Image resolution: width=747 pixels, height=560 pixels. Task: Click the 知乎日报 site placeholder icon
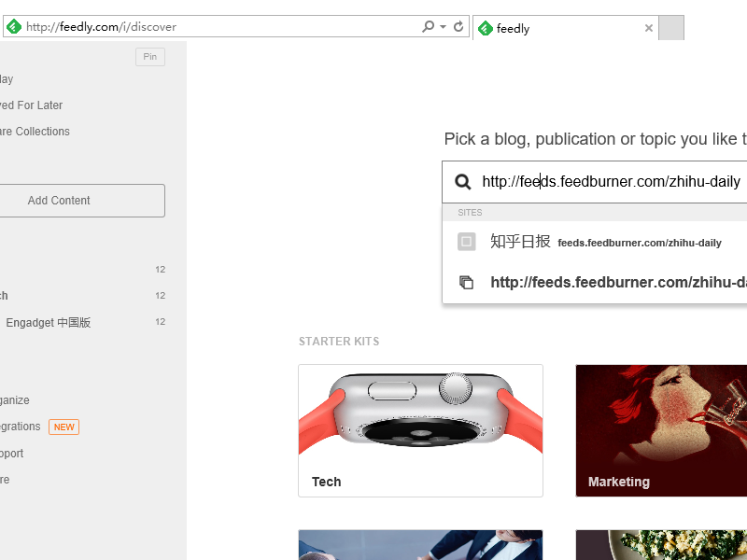point(467,242)
